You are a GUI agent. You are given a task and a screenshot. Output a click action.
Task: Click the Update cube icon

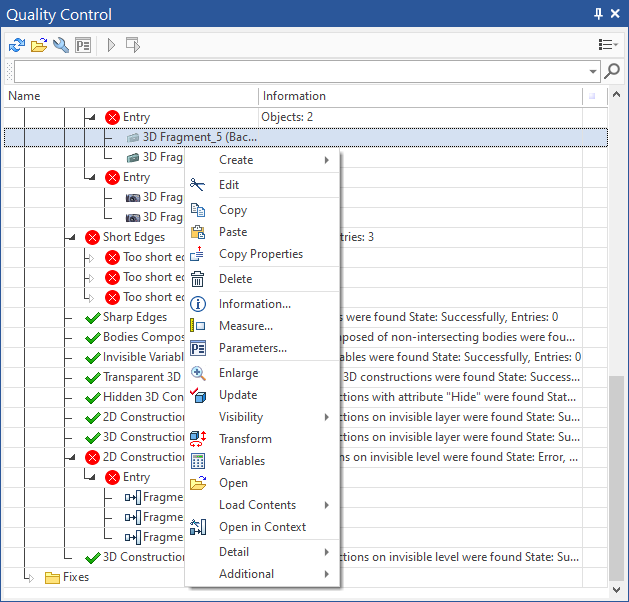tap(197, 395)
